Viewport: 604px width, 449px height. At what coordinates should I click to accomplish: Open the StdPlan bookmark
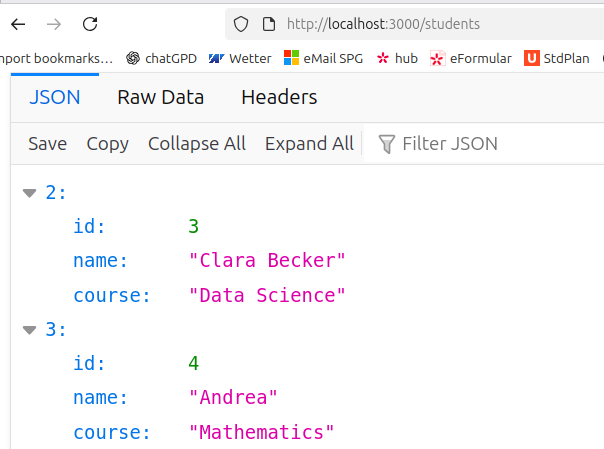point(557,58)
